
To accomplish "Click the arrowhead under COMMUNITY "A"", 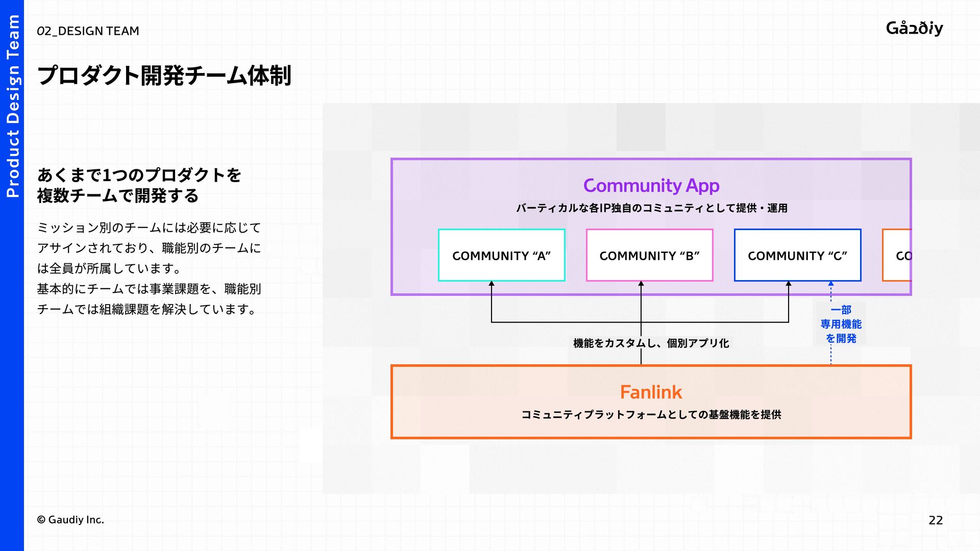I will (x=492, y=284).
